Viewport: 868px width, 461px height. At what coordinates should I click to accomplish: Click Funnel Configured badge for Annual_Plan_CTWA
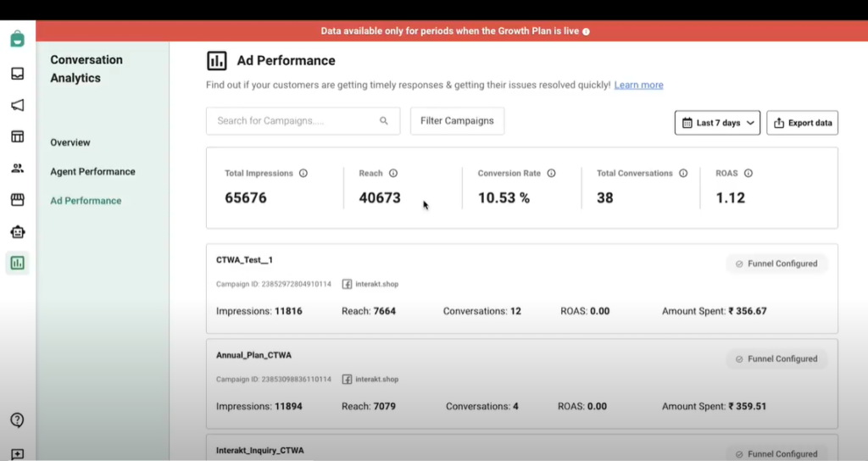(776, 358)
